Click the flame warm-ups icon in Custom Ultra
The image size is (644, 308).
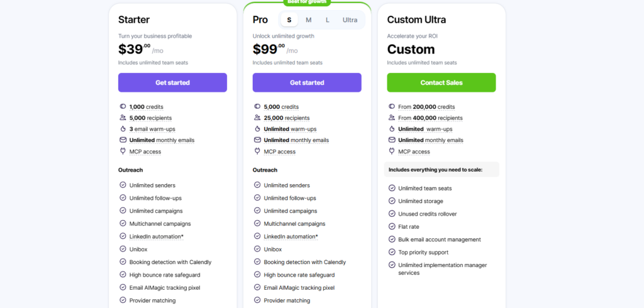click(391, 128)
